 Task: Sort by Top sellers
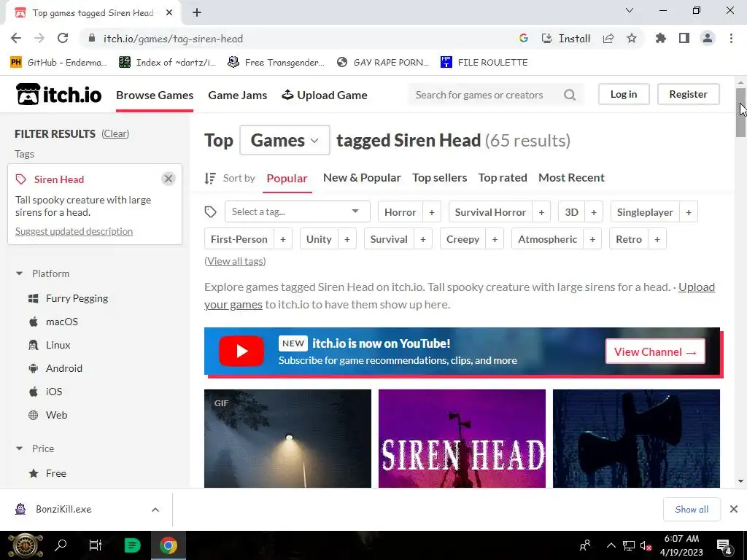(x=439, y=178)
